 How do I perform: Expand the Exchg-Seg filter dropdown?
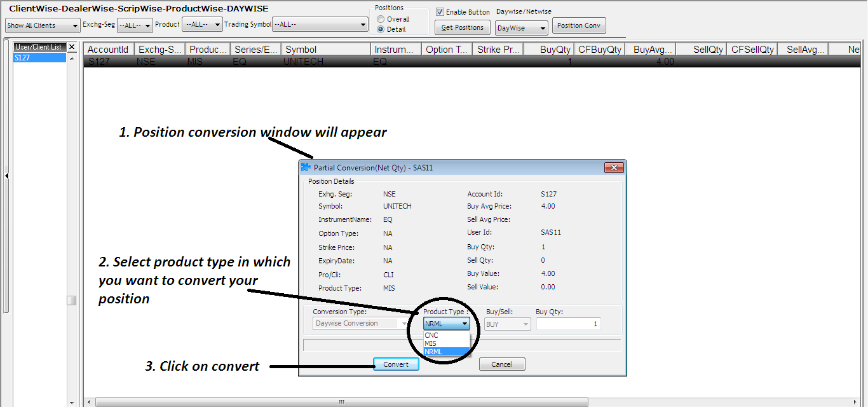coord(135,25)
